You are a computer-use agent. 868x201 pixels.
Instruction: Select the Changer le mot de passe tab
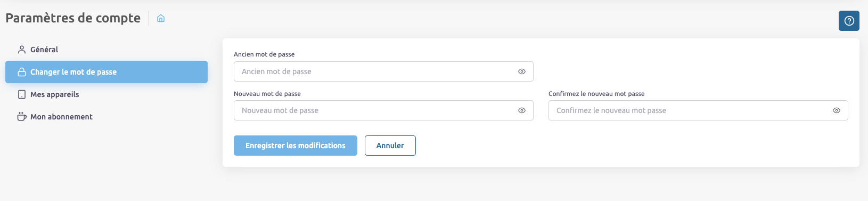click(x=107, y=72)
